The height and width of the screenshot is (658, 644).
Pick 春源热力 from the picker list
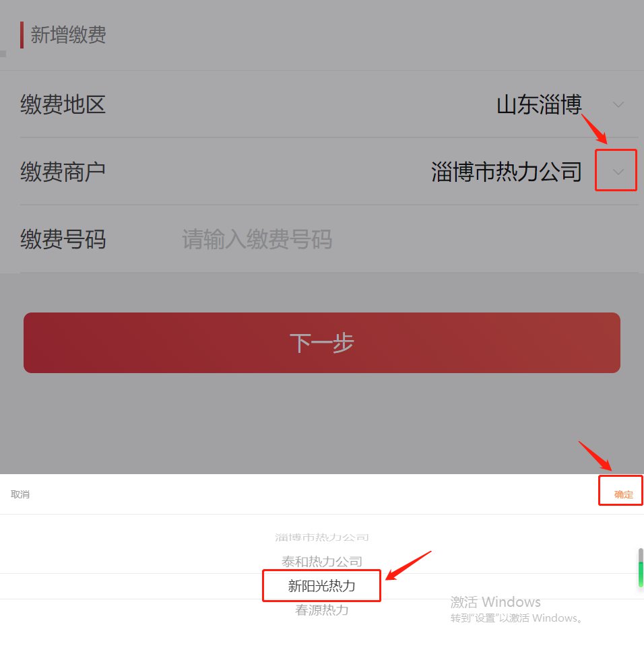pyautogui.click(x=321, y=610)
